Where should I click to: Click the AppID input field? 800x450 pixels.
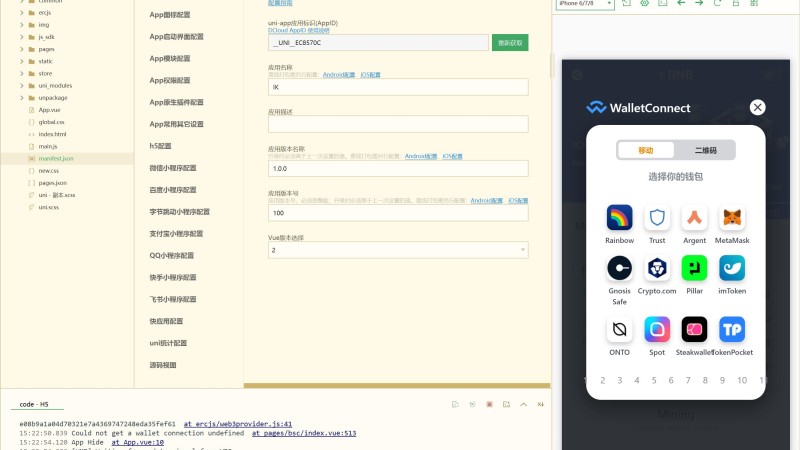[x=378, y=43]
